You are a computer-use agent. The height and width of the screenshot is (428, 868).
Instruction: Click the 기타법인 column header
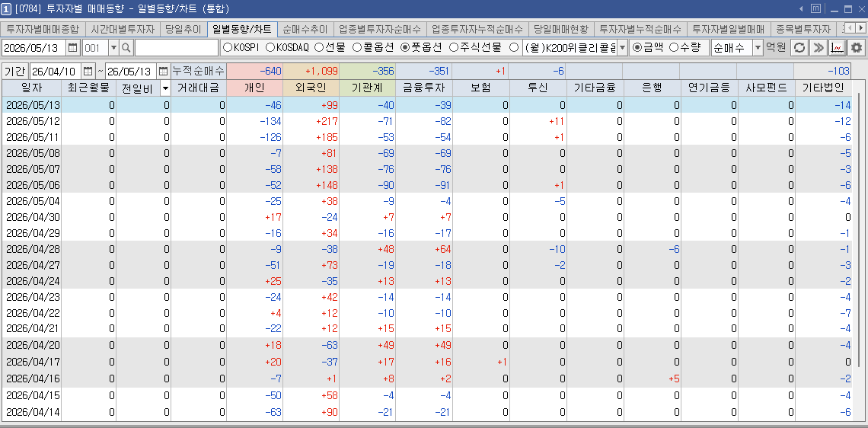pos(822,88)
